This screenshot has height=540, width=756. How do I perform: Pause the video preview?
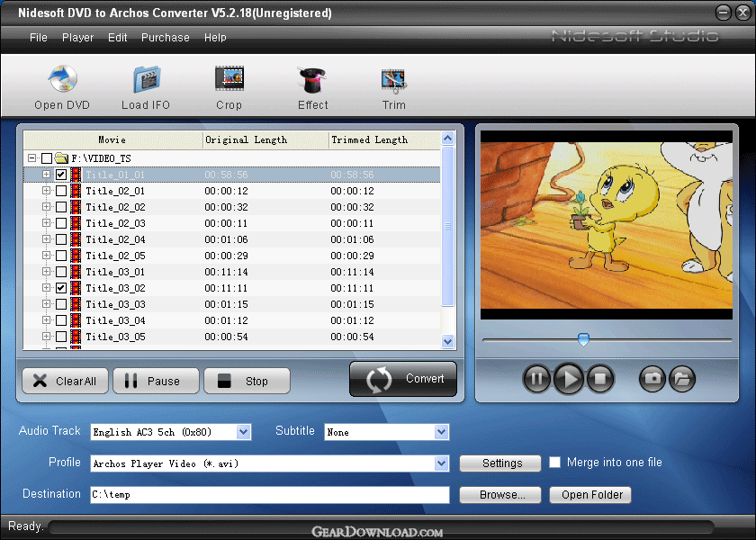(x=536, y=379)
